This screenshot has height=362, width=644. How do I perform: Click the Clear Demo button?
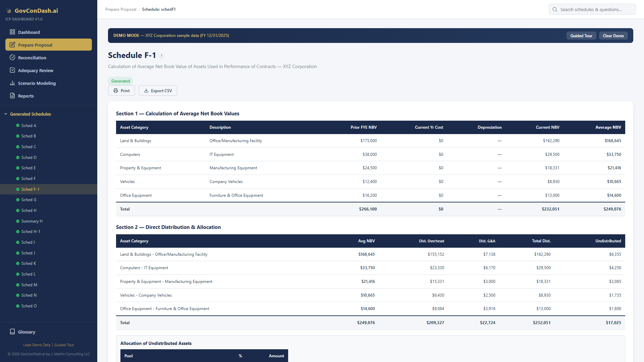[x=613, y=36]
